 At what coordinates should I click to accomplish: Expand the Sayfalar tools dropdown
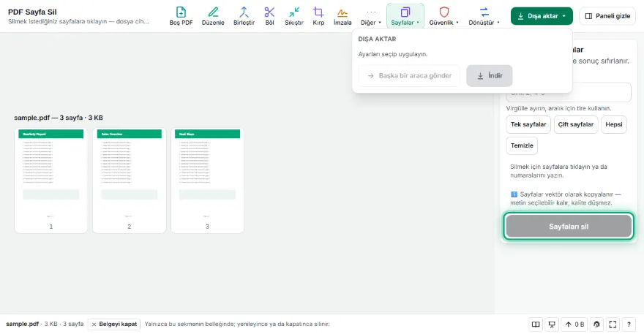tap(405, 16)
